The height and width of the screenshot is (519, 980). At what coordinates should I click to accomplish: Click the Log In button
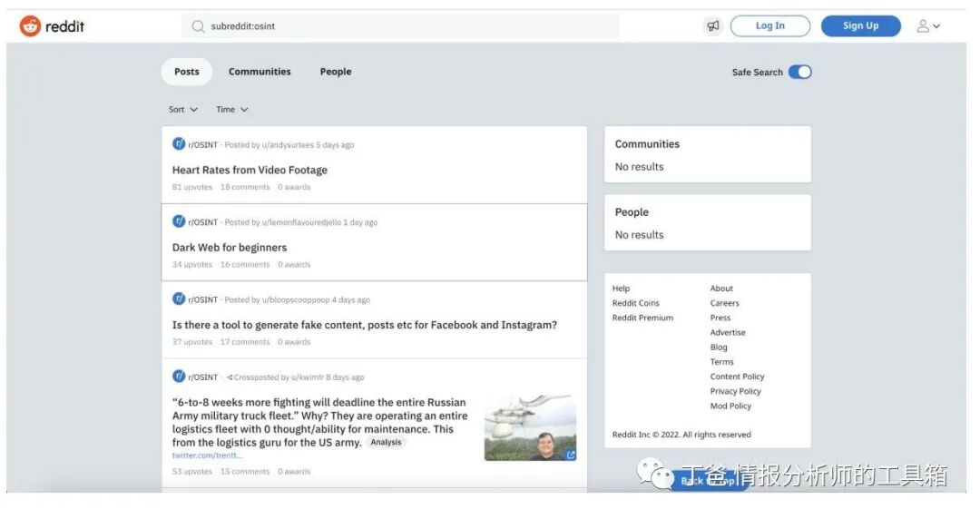click(x=770, y=26)
